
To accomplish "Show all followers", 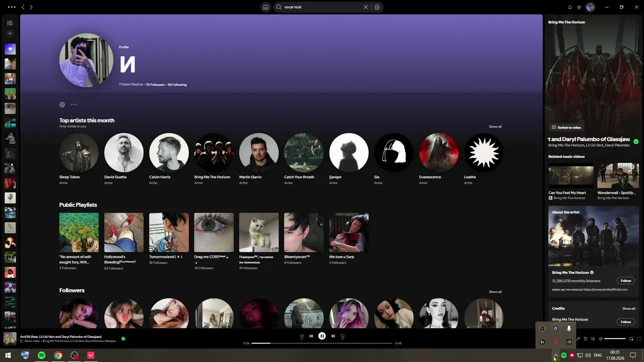I will pos(495,292).
